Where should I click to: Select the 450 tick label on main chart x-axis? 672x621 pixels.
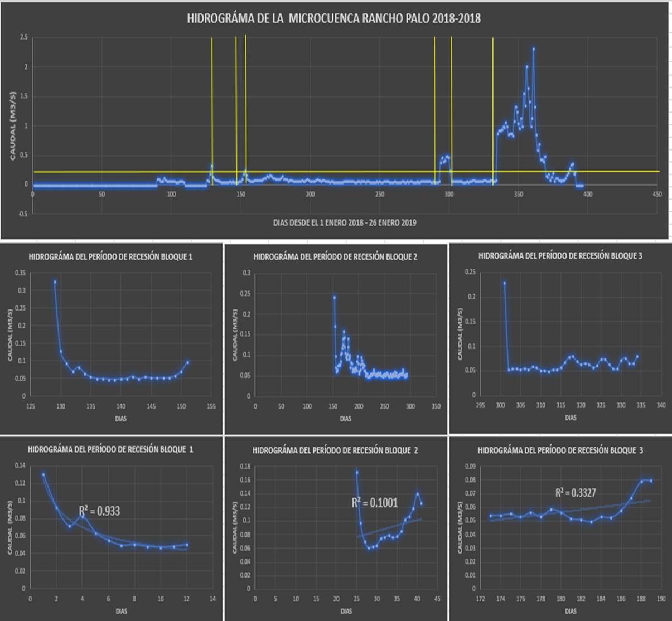pos(657,194)
